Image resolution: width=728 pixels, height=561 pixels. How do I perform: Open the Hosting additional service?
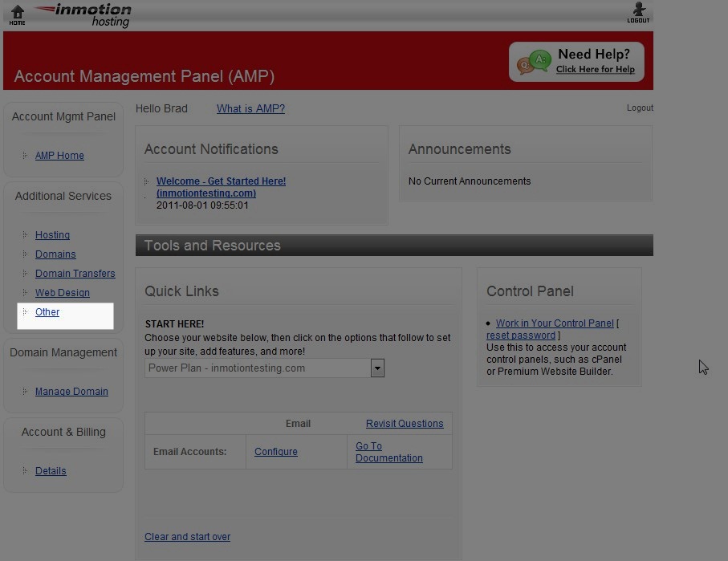(52, 235)
